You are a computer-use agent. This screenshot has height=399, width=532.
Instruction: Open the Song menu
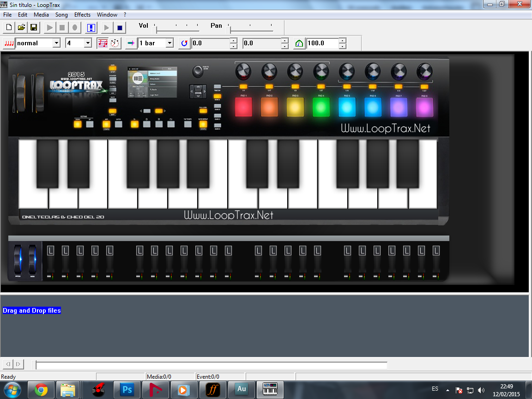(x=61, y=15)
